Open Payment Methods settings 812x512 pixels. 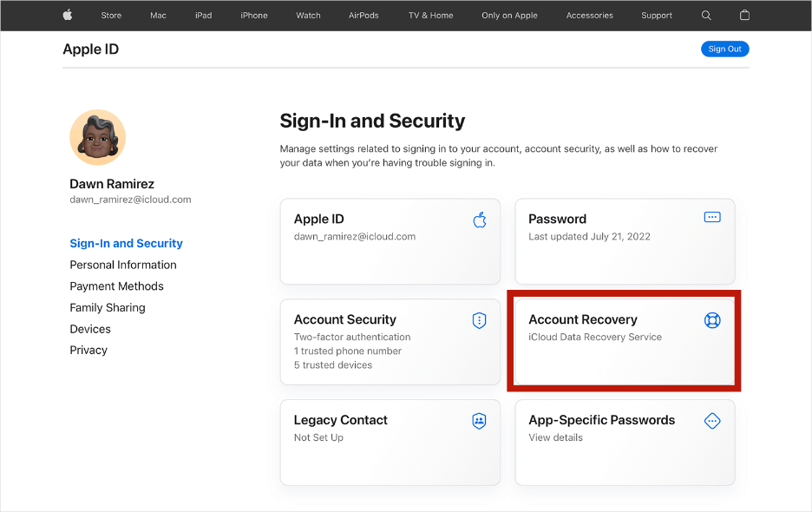click(116, 286)
